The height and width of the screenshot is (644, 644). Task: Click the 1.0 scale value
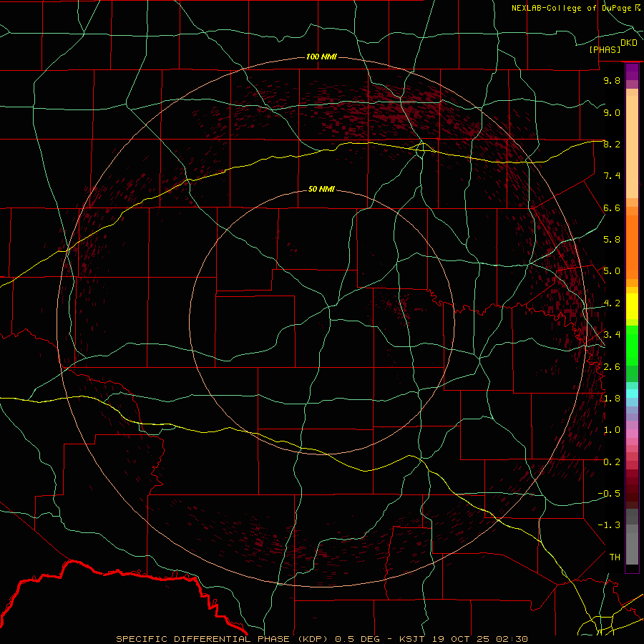coord(612,430)
